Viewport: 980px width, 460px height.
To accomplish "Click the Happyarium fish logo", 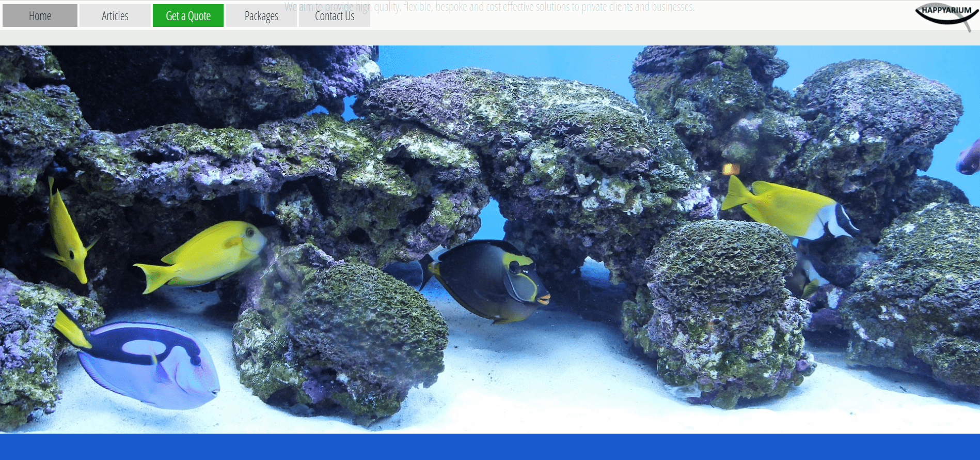I will point(946,14).
